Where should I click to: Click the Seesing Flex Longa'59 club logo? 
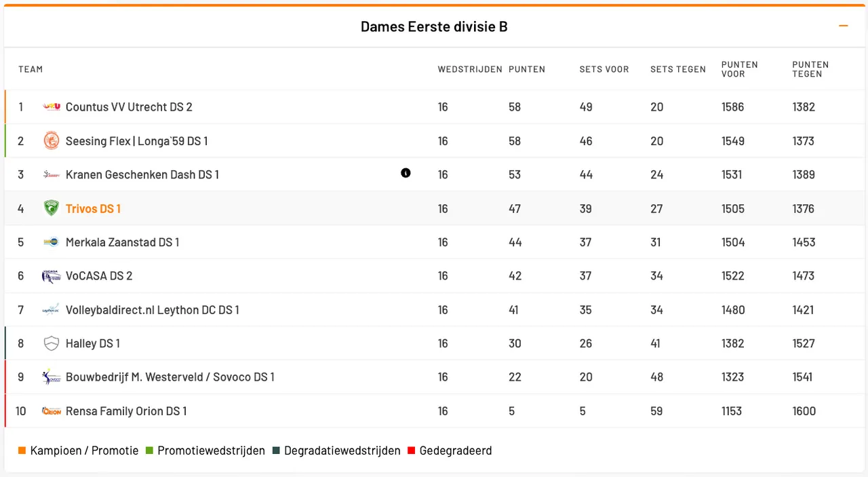[52, 141]
